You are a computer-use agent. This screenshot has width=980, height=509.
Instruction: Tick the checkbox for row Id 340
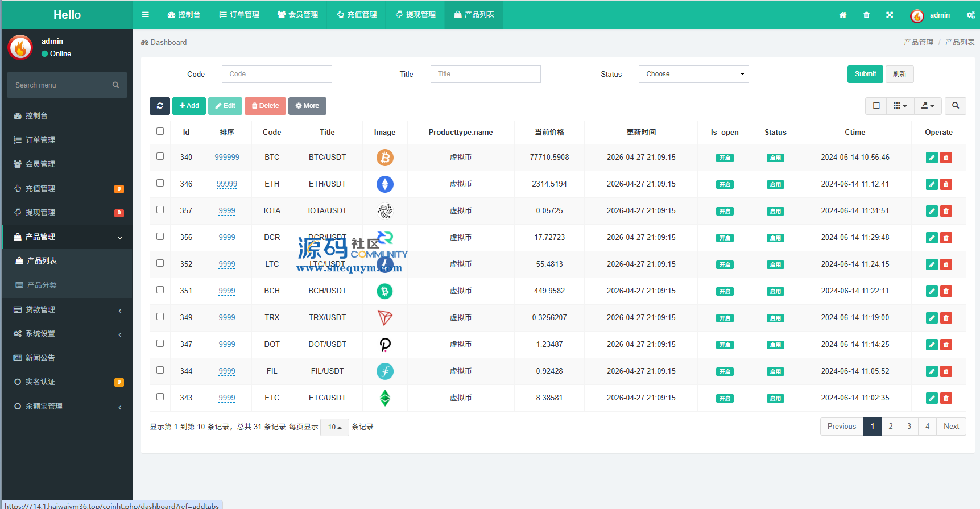point(160,156)
